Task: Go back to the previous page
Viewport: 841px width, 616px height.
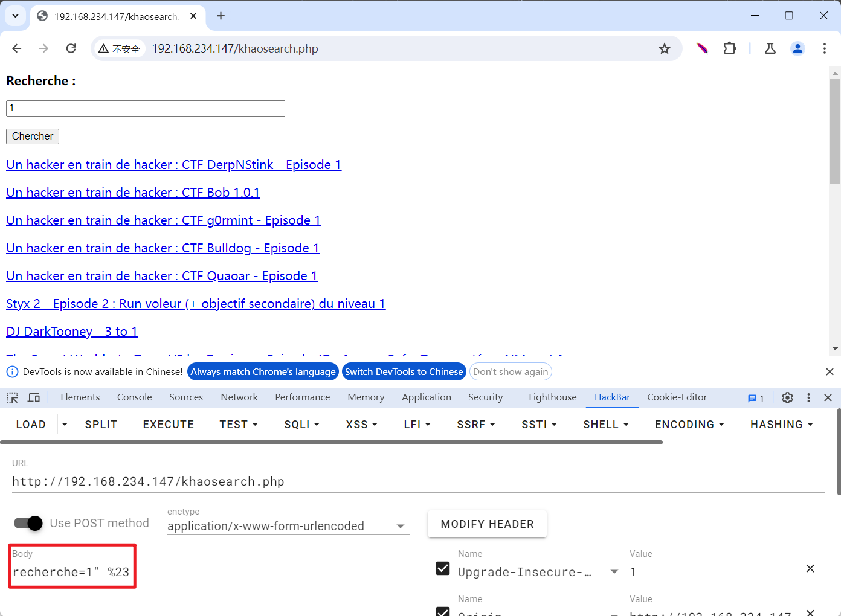Action: click(x=17, y=48)
